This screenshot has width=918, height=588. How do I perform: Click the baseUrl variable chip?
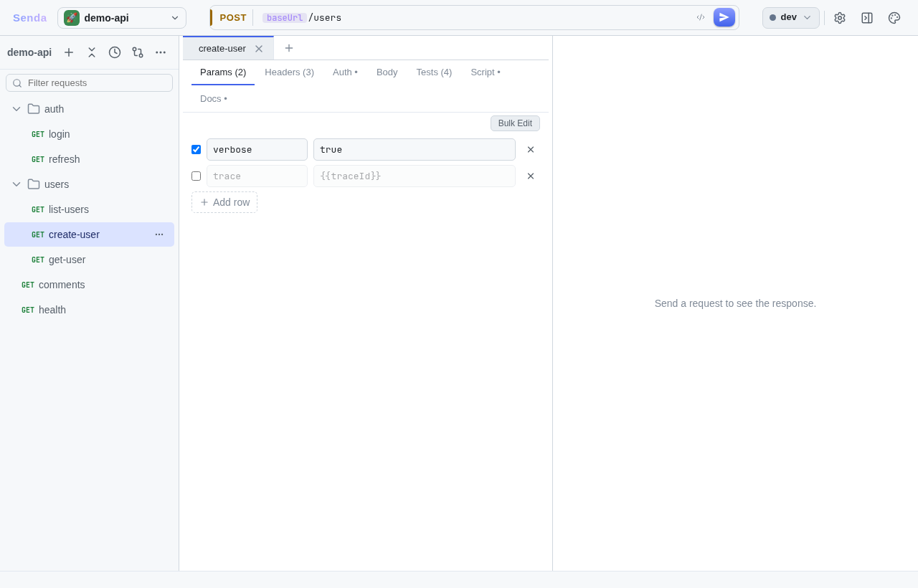(x=285, y=18)
